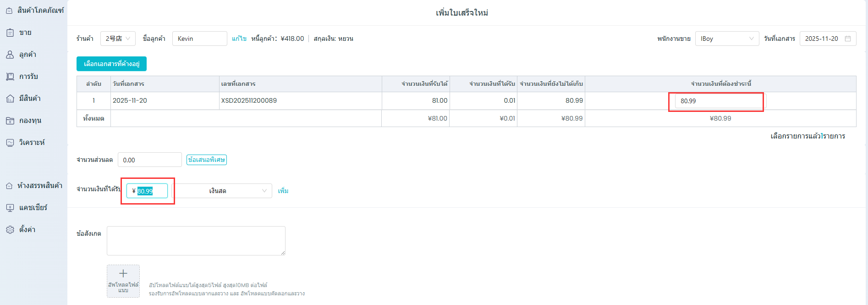Click the เลือกเอกสารที่ค้างอยู่ button
The width and height of the screenshot is (868, 305).
111,64
